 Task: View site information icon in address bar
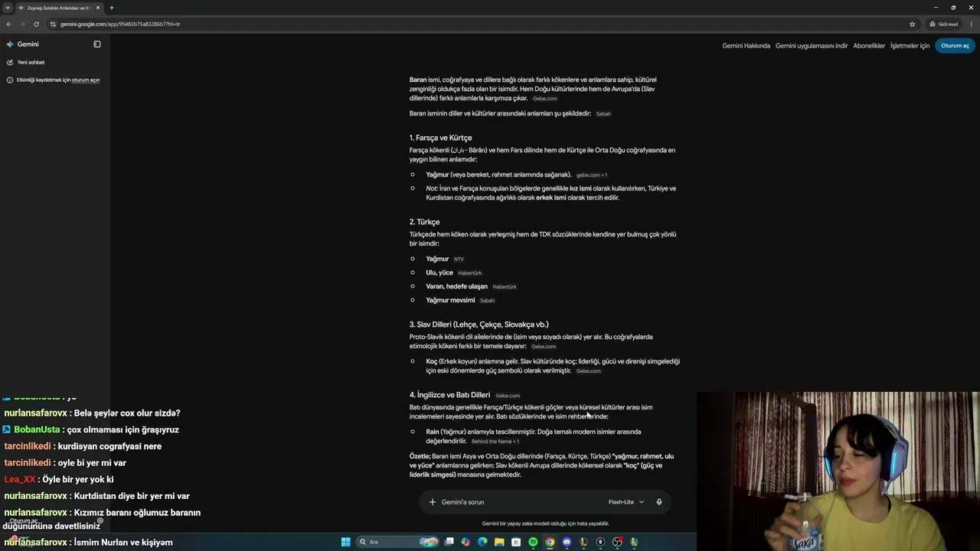(x=53, y=24)
